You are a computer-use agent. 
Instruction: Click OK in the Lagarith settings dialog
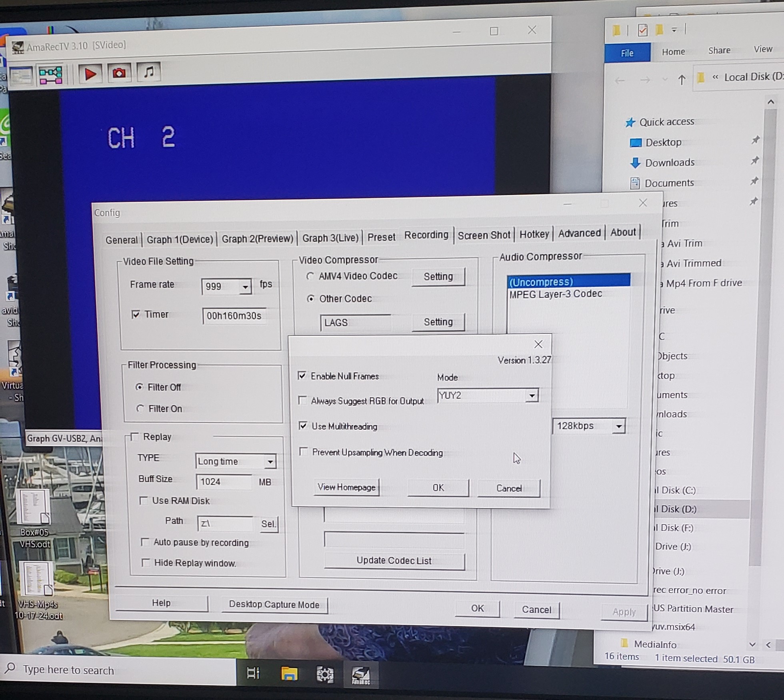438,488
